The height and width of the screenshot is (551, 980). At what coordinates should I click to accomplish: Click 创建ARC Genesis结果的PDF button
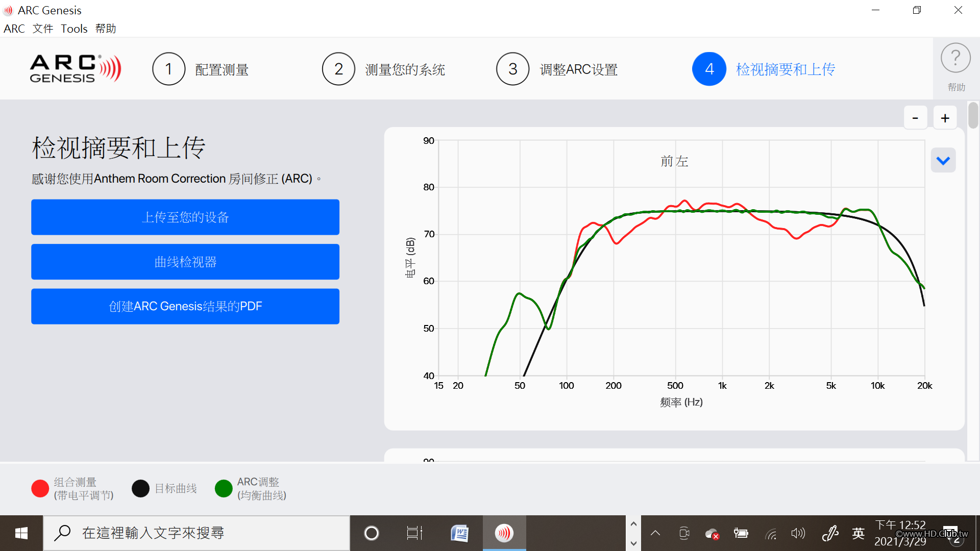185,306
